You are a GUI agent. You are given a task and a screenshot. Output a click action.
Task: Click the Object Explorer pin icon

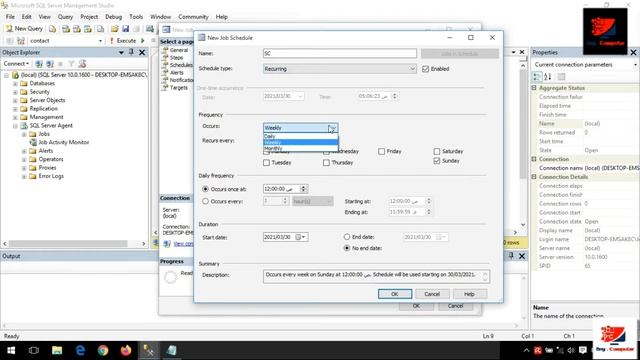131,52
